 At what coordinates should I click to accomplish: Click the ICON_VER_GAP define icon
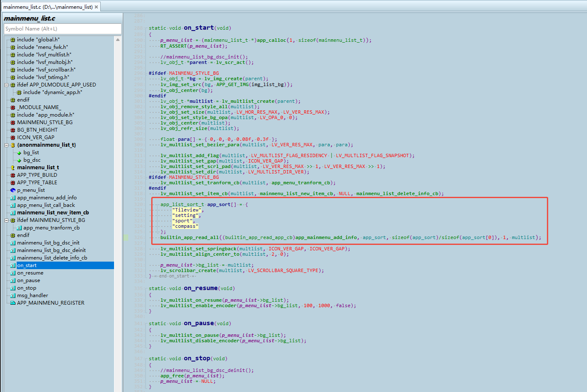(x=13, y=137)
